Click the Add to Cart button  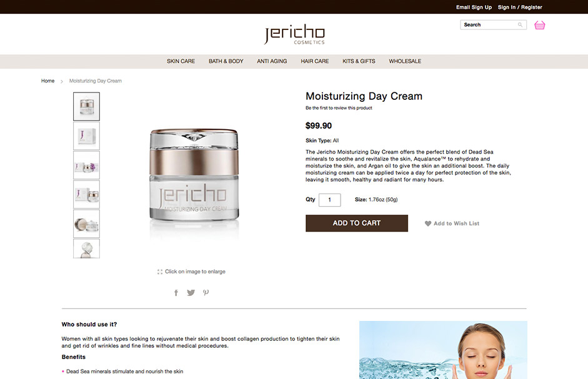(x=357, y=223)
